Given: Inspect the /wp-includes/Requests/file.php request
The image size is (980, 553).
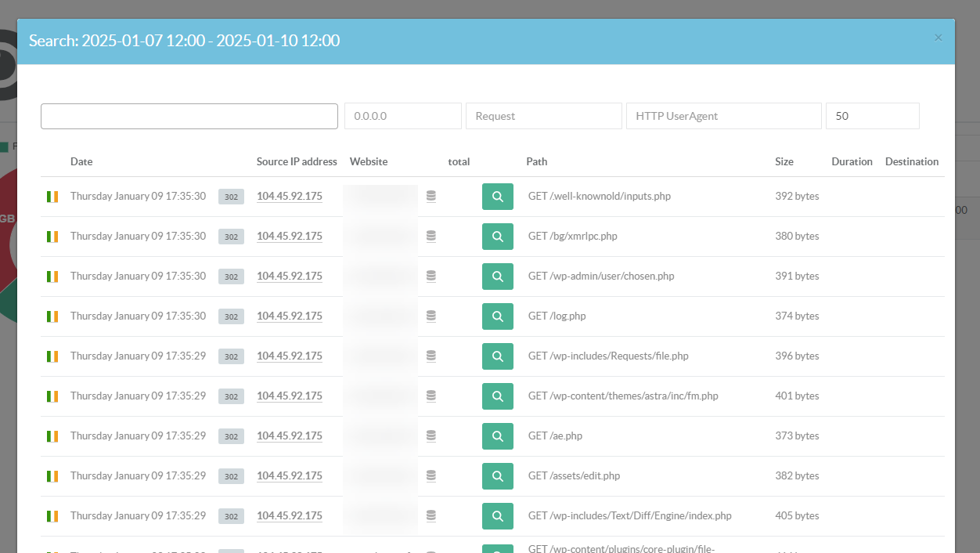Looking at the screenshot, I should (x=497, y=356).
